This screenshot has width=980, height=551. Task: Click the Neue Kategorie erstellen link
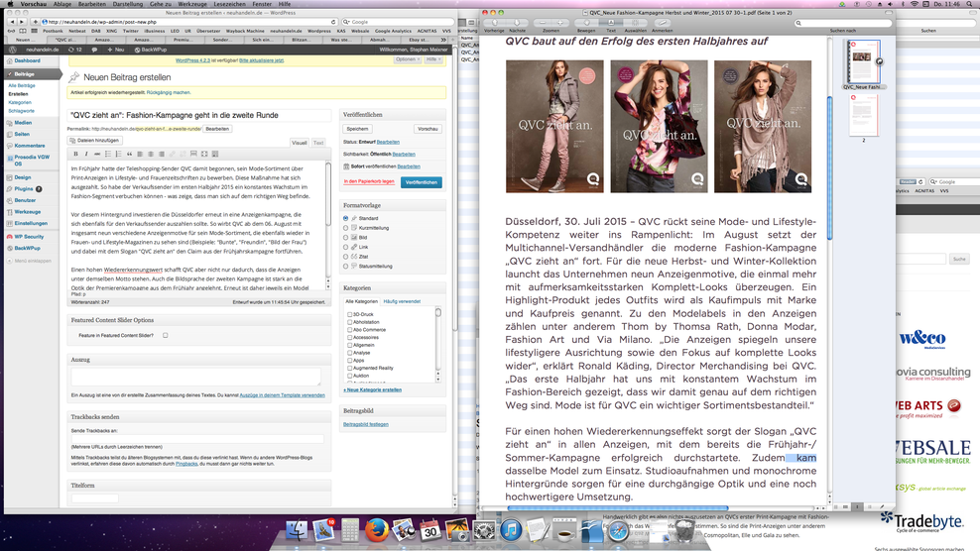pos(373,389)
